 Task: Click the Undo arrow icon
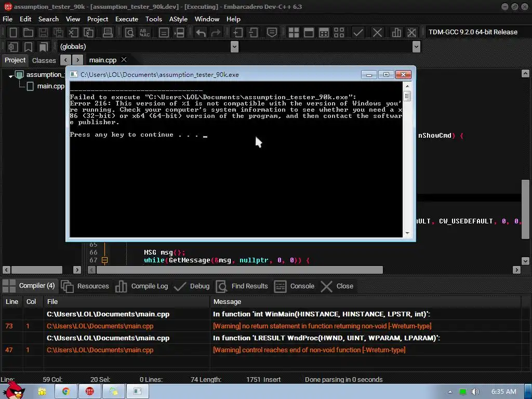tap(201, 33)
